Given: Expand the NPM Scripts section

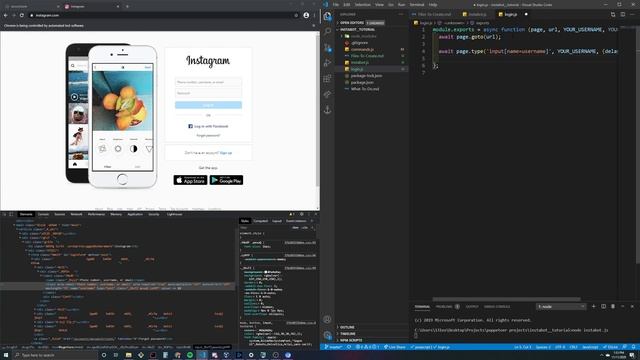Looking at the screenshot, I should (371, 340).
